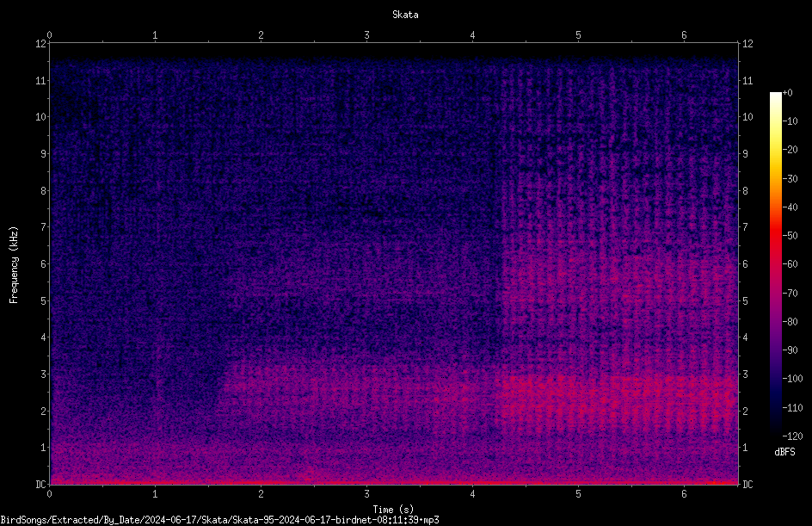The image size is (812, 526).
Task: Click the +0 mark on color scale
Action: (787, 93)
